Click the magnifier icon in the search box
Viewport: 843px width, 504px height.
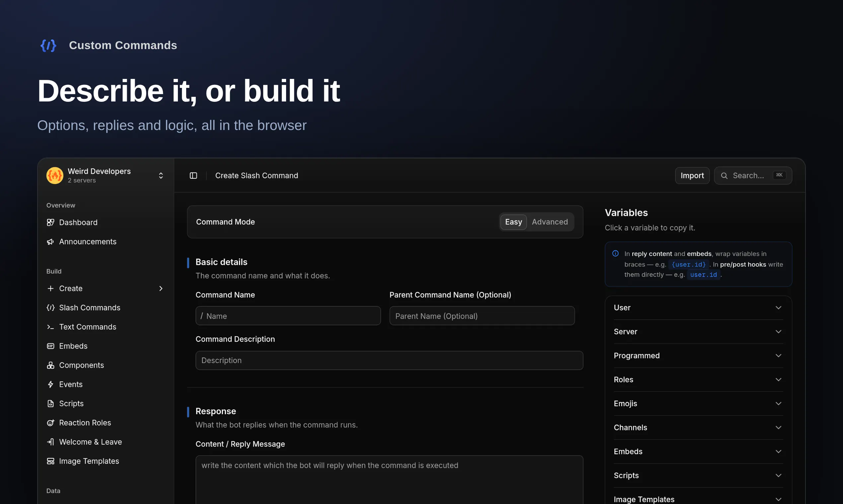(x=725, y=176)
